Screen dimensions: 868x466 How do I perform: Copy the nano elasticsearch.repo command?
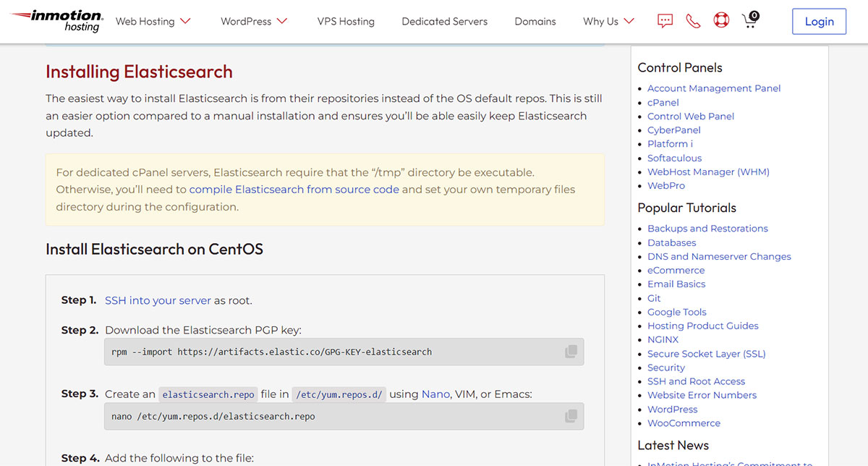[571, 416]
